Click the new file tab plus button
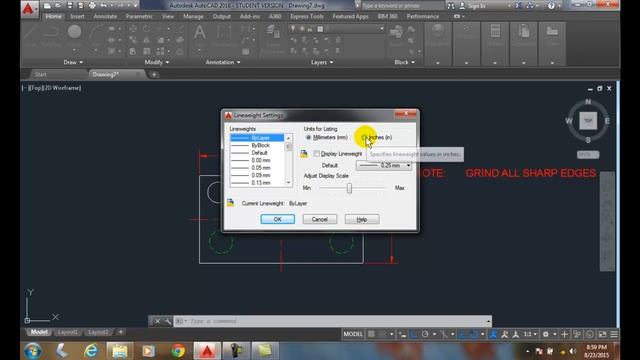The height and width of the screenshot is (360, 640). tap(154, 74)
